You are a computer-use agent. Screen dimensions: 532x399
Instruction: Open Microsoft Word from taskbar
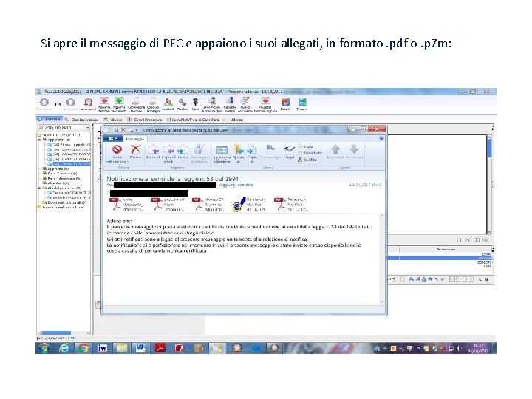[x=140, y=348]
